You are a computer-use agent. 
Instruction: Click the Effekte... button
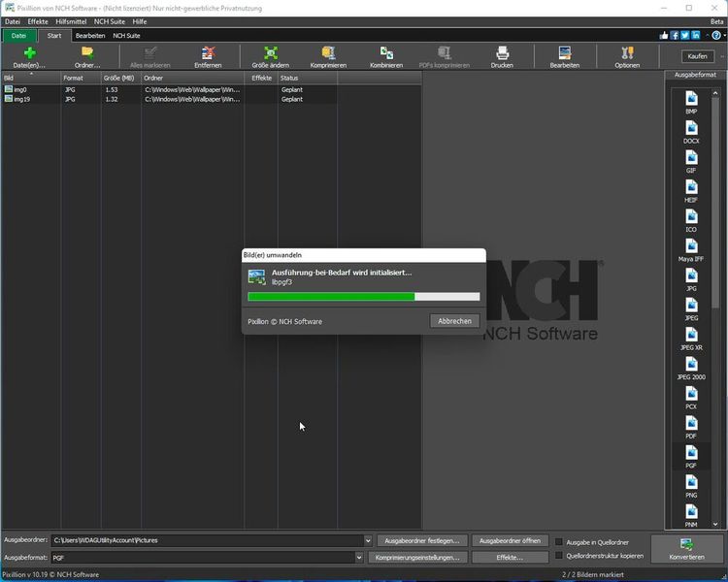[x=510, y=558]
